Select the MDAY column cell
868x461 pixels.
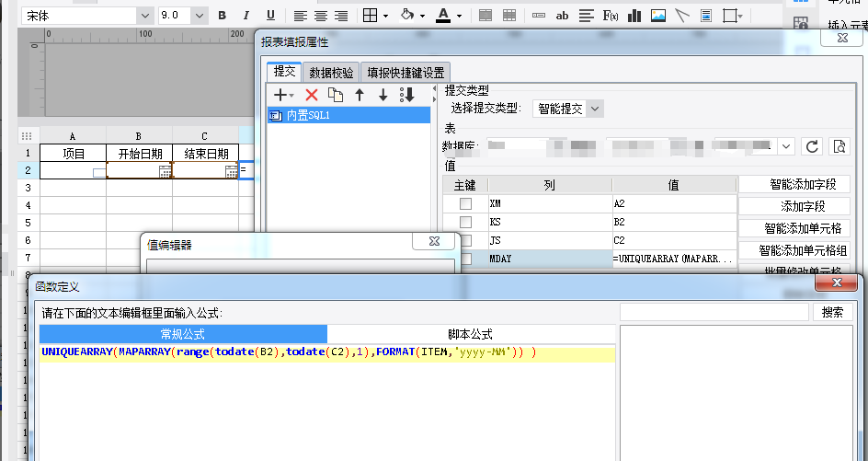(550, 259)
